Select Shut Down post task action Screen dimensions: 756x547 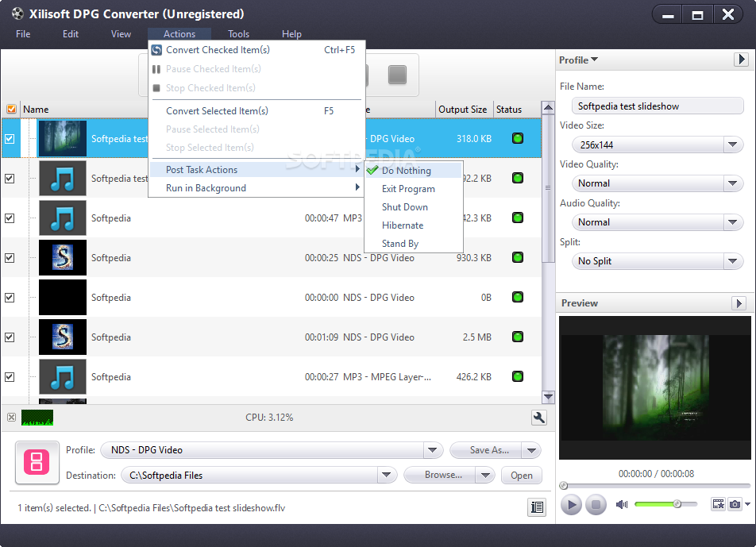414,207
